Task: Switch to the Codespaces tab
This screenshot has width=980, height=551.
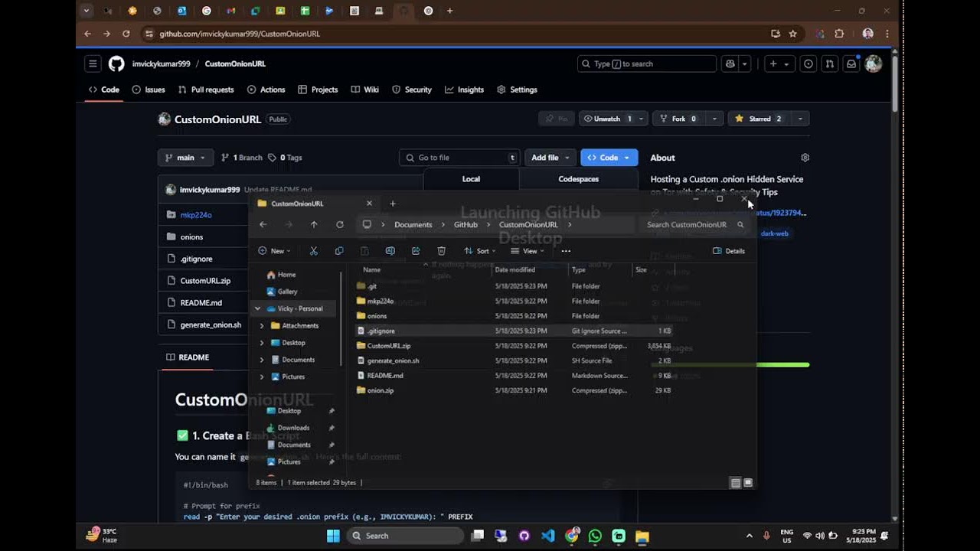Action: [578, 179]
